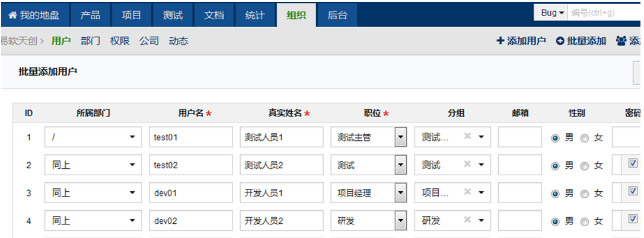Toggle the password checkbox in row 4
644x238 pixels.
point(633,218)
